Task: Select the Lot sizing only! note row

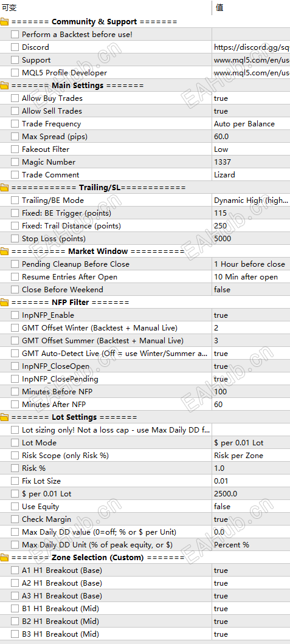Action: coord(116,430)
